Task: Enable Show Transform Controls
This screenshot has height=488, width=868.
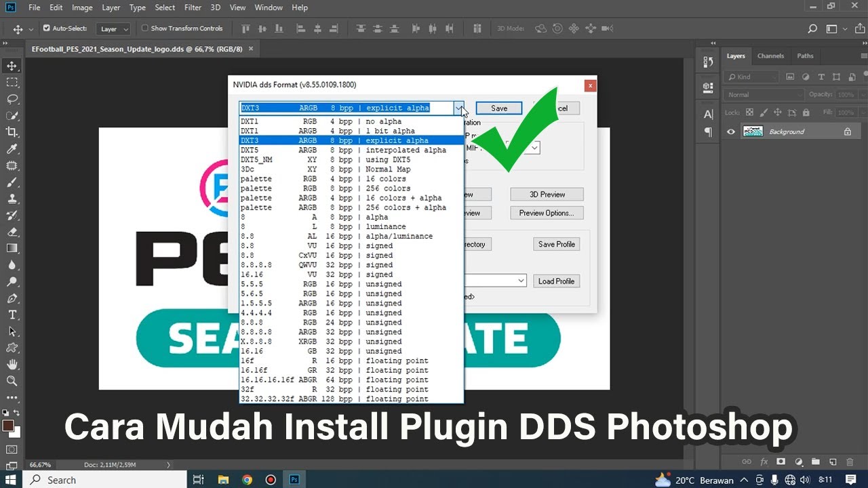Action: tap(144, 28)
